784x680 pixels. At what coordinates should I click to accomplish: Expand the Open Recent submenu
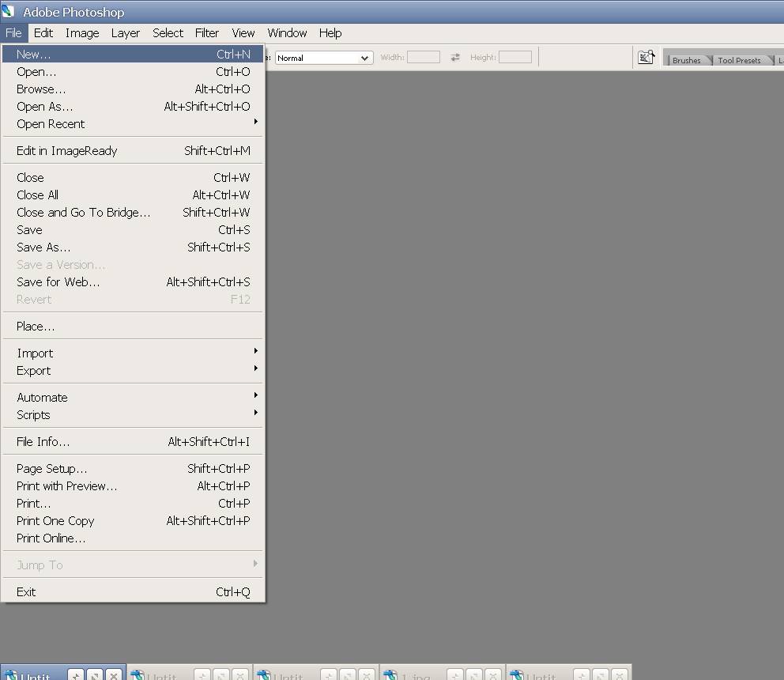[x=133, y=123]
